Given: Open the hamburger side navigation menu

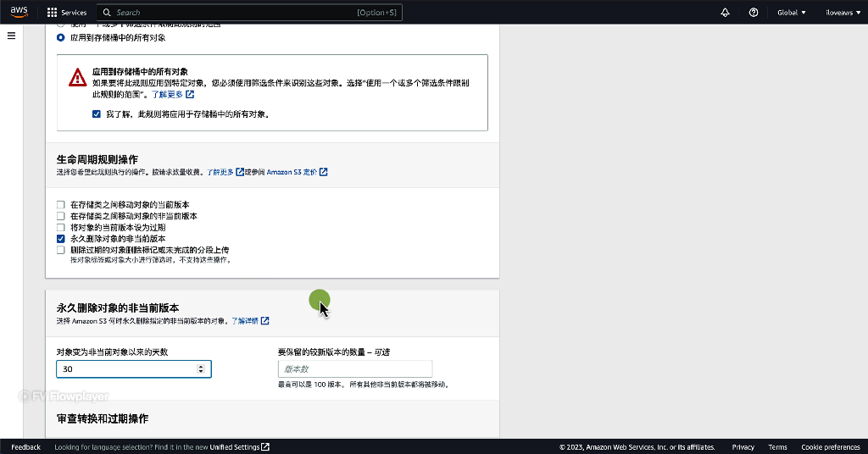Looking at the screenshot, I should point(11,36).
